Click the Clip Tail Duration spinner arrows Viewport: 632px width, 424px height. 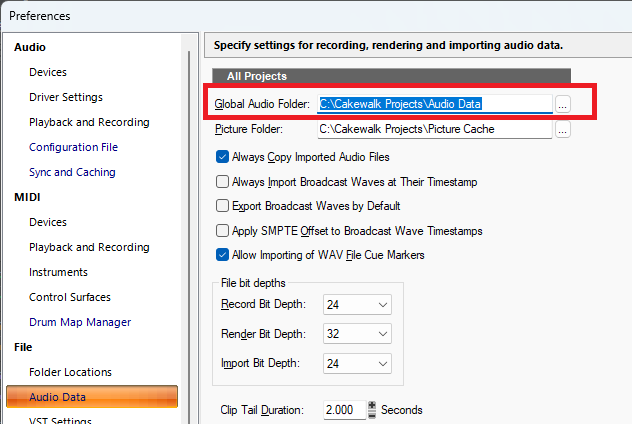[x=373, y=410]
